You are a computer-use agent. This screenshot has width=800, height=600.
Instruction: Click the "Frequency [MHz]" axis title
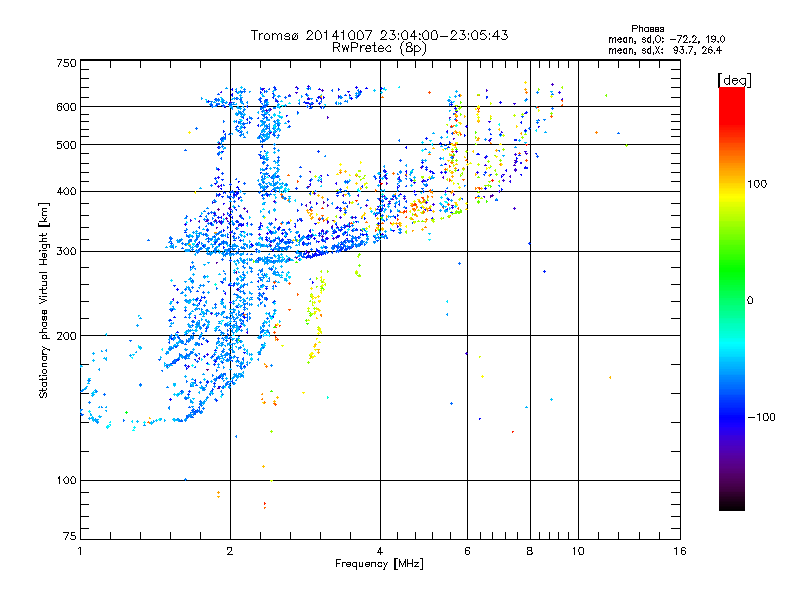(379, 564)
